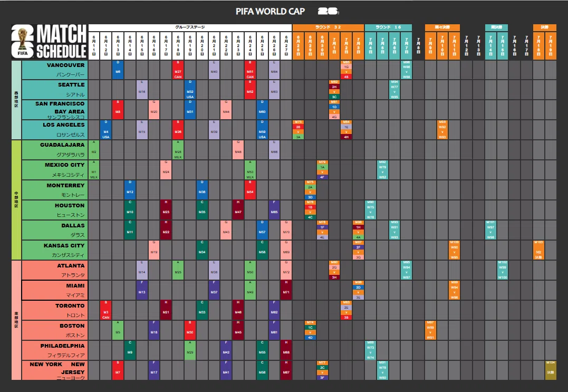The width and height of the screenshot is (568, 392).
Task: Select match M34 cell in Kansas City
Action: pyautogui.click(x=202, y=250)
